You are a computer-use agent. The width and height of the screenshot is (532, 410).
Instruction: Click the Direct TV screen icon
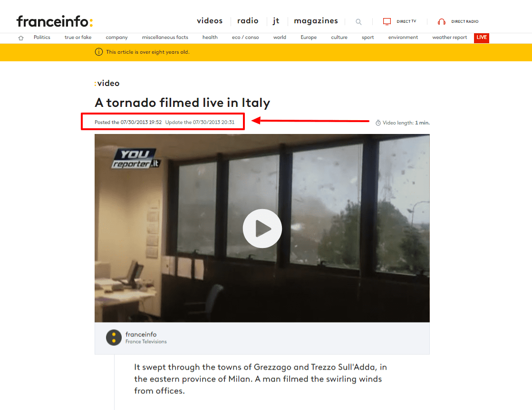click(x=387, y=22)
